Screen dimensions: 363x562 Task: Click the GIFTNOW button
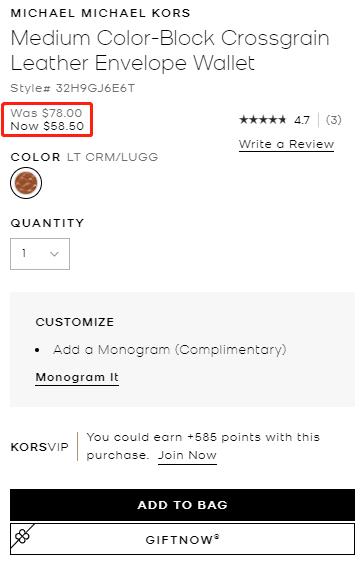pyautogui.click(x=182, y=539)
